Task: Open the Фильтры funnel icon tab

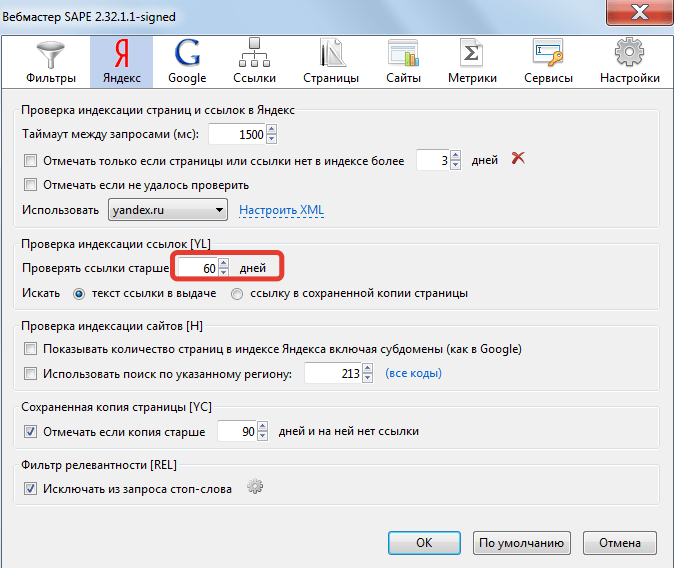Action: coord(51,62)
